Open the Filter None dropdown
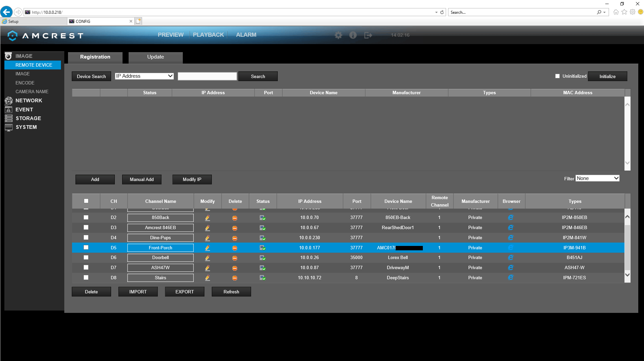Screen dimensions: 644x361 [x=598, y=178]
